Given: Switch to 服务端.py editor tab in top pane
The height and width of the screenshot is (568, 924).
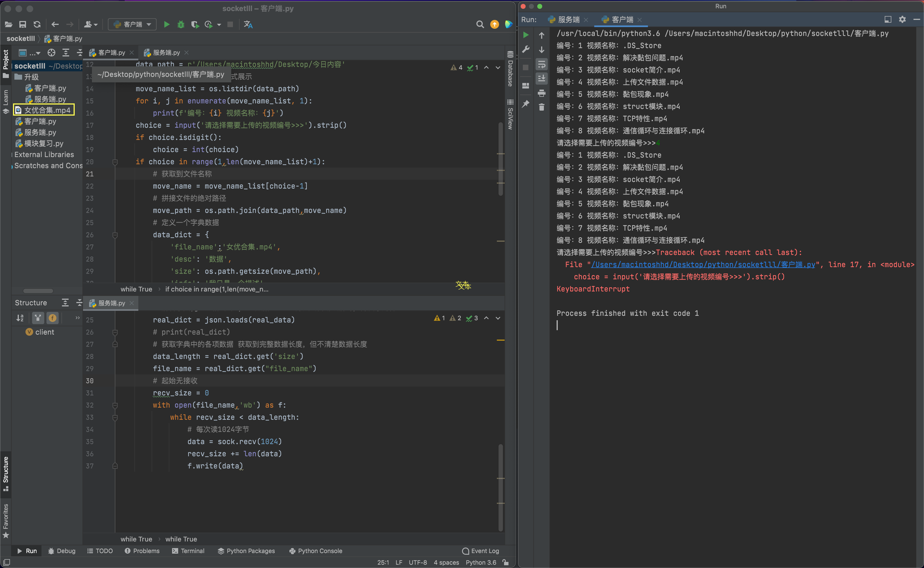Looking at the screenshot, I should 166,53.
